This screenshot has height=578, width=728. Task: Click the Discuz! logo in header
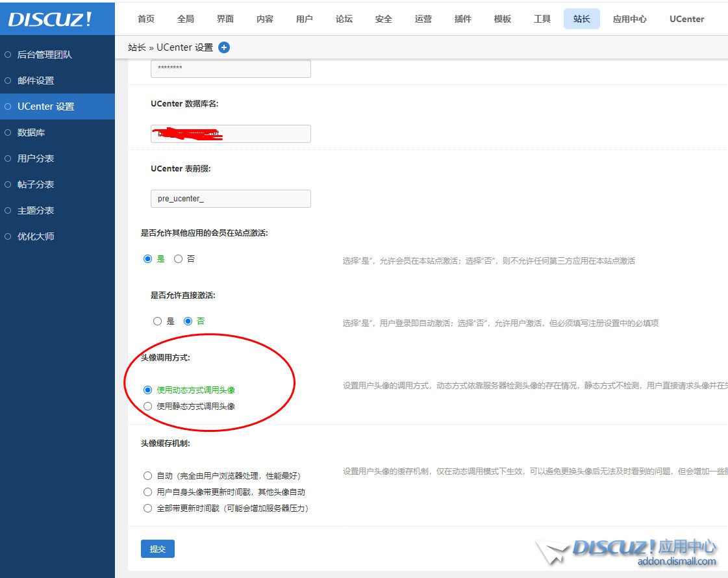click(49, 19)
